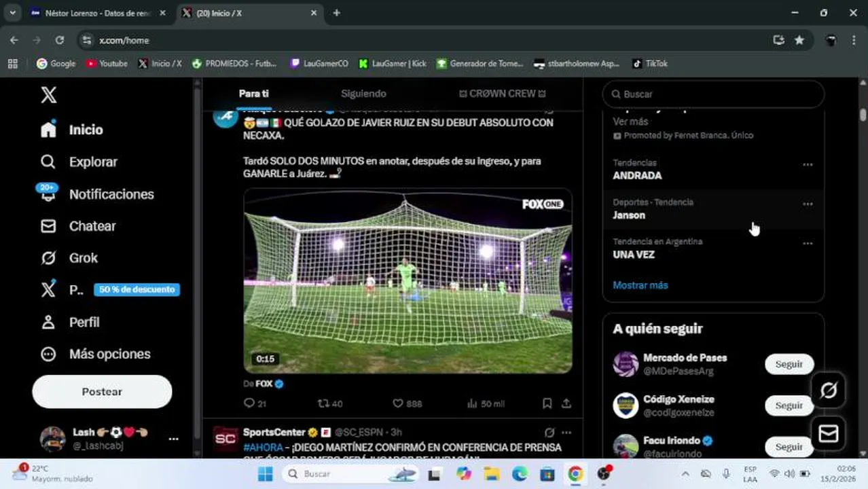This screenshot has width=868, height=489.
Task: Click Mostrar más under trends
Action: tap(640, 285)
